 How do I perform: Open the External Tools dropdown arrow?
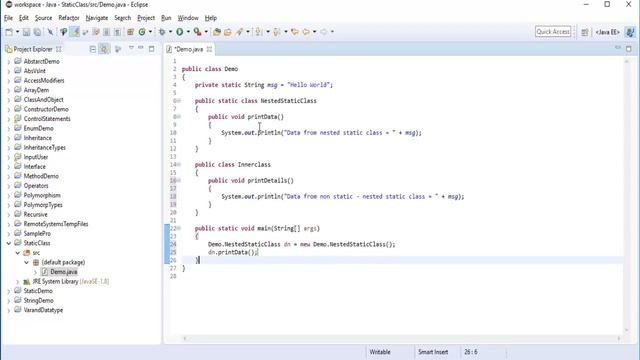click(x=206, y=32)
